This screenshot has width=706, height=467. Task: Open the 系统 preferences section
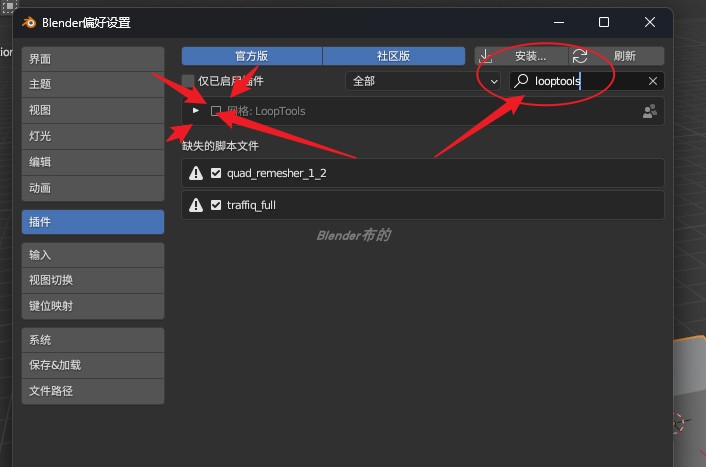click(x=93, y=340)
